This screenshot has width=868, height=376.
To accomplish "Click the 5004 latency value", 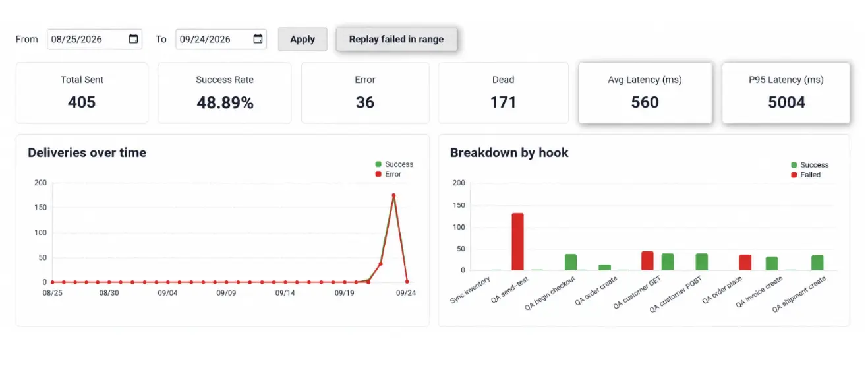I will click(786, 102).
